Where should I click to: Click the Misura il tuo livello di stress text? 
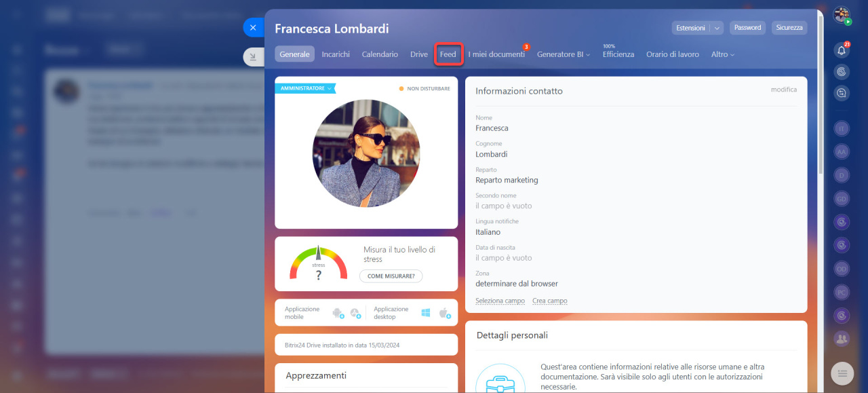[x=399, y=255]
